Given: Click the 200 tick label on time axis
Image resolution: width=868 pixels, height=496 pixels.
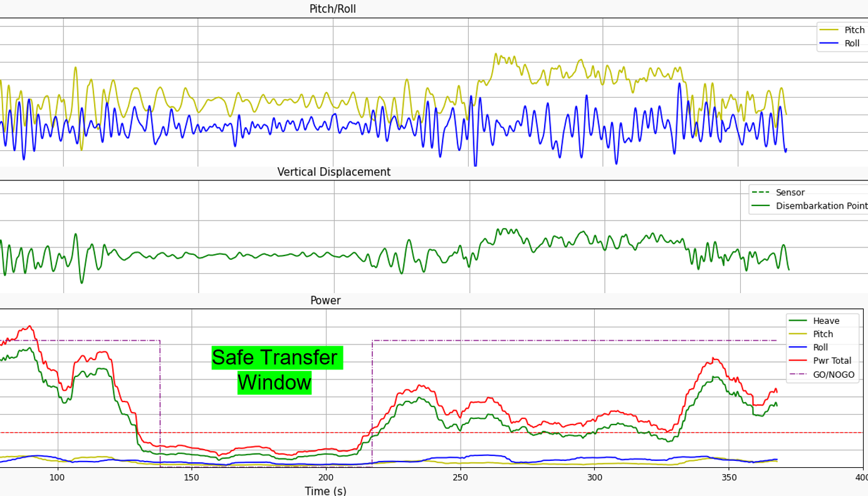Looking at the screenshot, I should [x=326, y=477].
